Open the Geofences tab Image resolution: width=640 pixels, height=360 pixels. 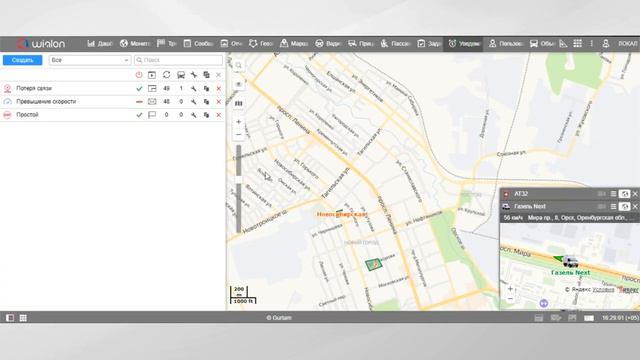tap(260, 43)
